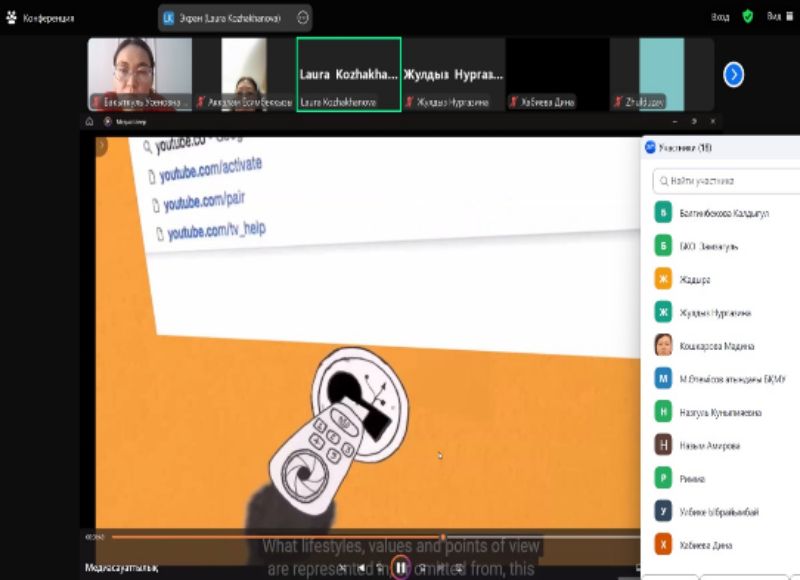Expand the collapsed side panel arrow
Screen dimensions: 800x580
pos(99,146)
